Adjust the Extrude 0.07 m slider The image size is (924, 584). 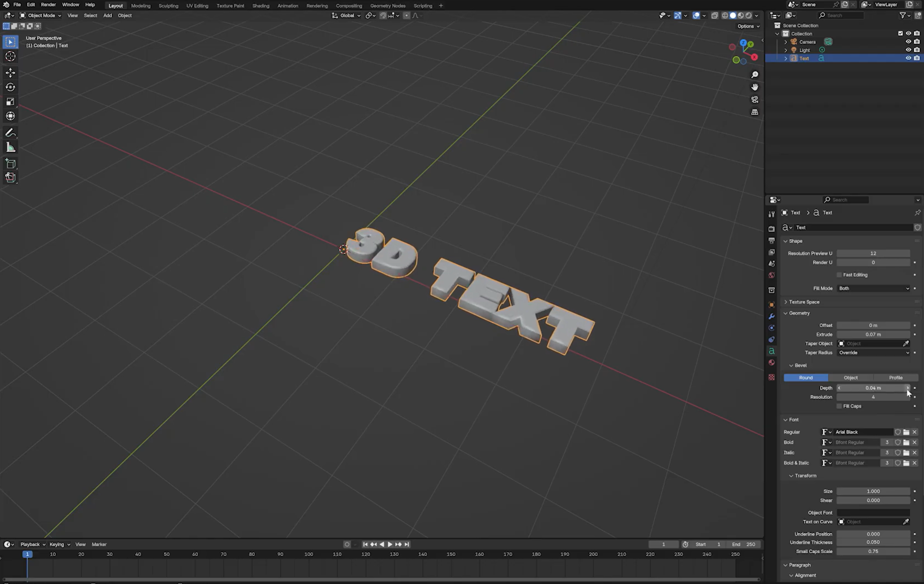[x=873, y=334]
